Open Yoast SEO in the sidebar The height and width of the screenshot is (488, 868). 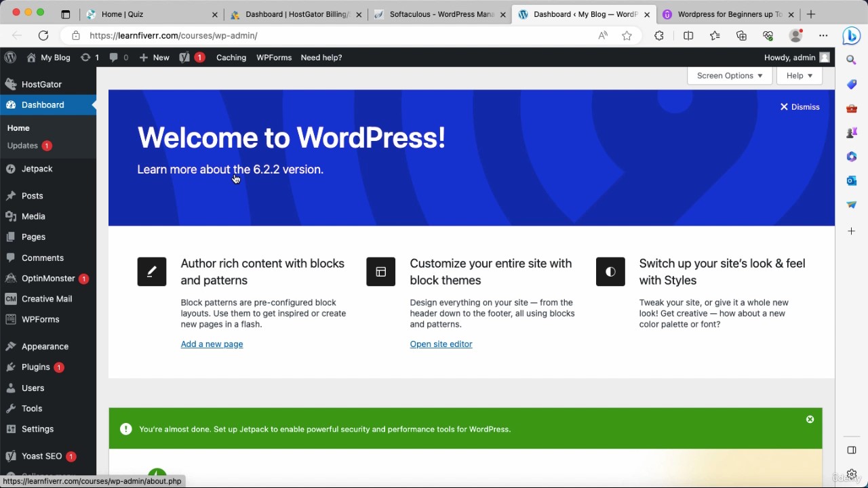(48, 456)
